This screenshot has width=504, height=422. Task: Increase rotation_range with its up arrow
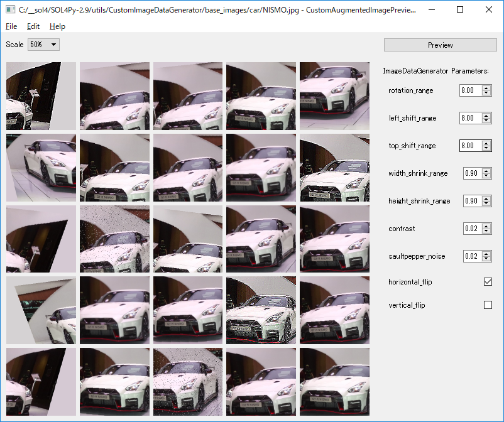pyautogui.click(x=486, y=88)
